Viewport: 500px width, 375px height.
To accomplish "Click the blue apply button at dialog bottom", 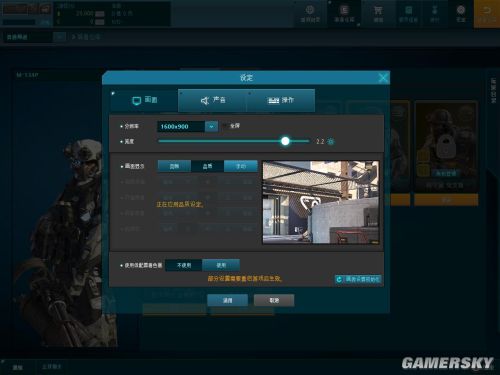I will point(227,300).
